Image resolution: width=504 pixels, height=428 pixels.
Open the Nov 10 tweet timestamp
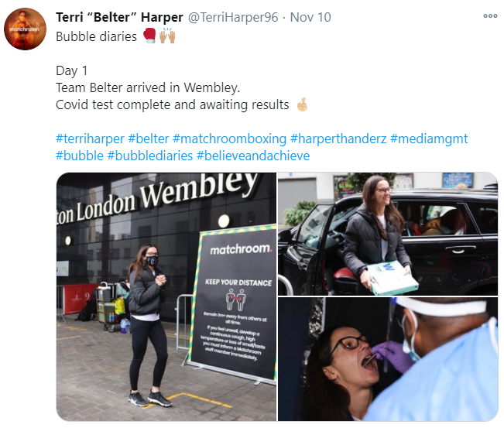(310, 17)
